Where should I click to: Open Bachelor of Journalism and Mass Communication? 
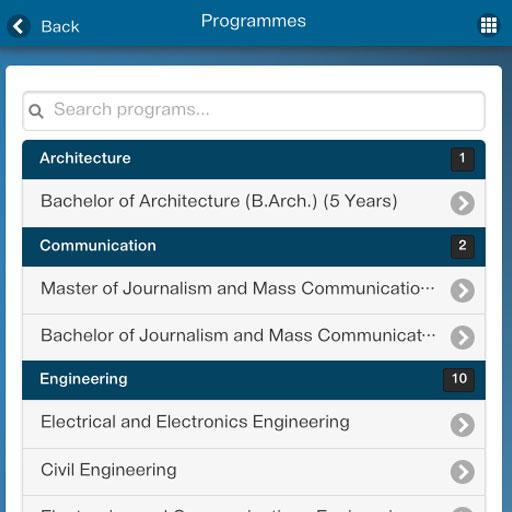[x=254, y=337]
